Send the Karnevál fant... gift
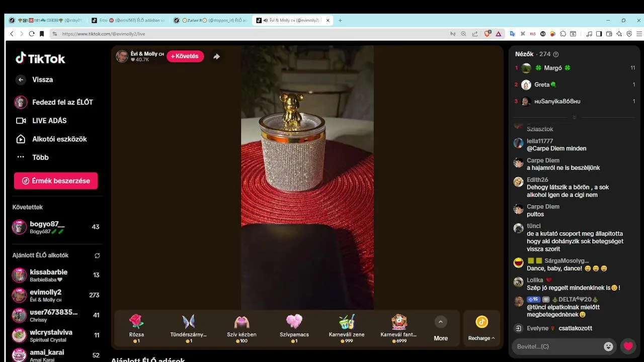 click(398, 328)
